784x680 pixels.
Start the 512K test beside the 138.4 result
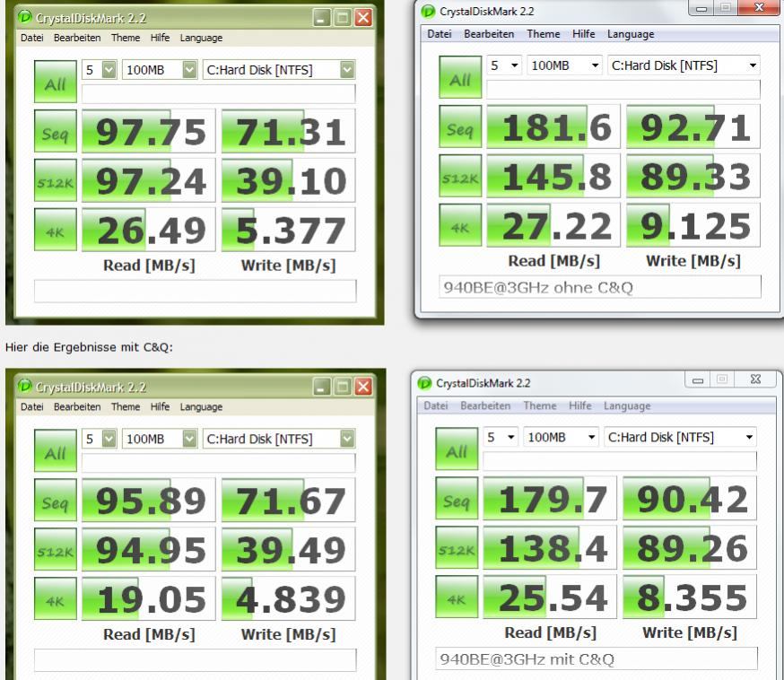pos(457,547)
